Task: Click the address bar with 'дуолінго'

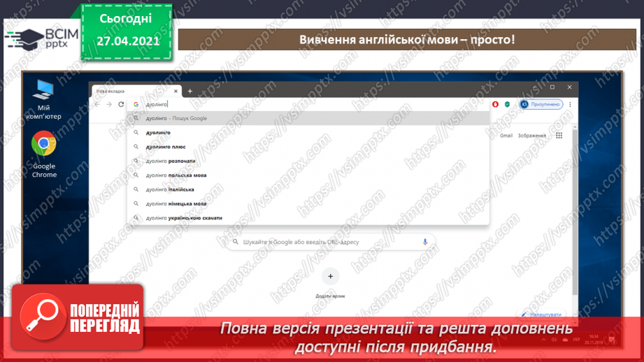Action: point(309,104)
